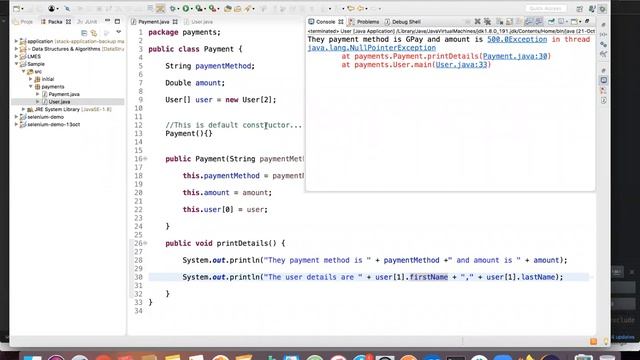Viewport: 640px width, 360px height.
Task: Click the green Run button in toolbar
Action: 185,9
